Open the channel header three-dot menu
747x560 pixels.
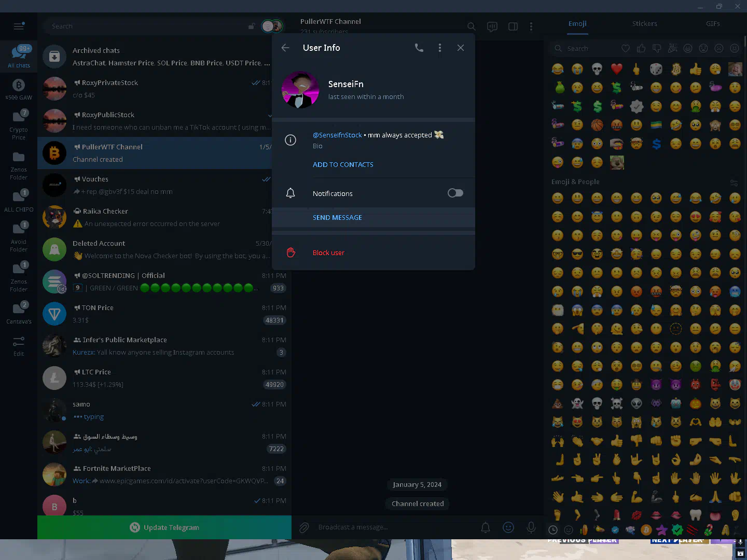click(x=531, y=26)
